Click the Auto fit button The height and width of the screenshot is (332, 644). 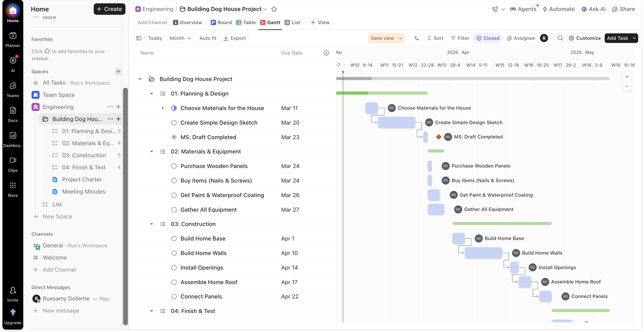[208, 38]
